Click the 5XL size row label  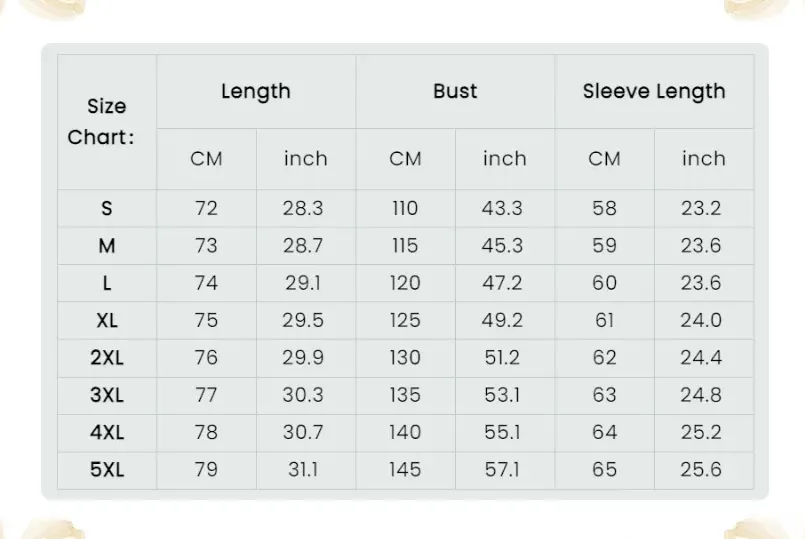pyautogui.click(x=107, y=469)
